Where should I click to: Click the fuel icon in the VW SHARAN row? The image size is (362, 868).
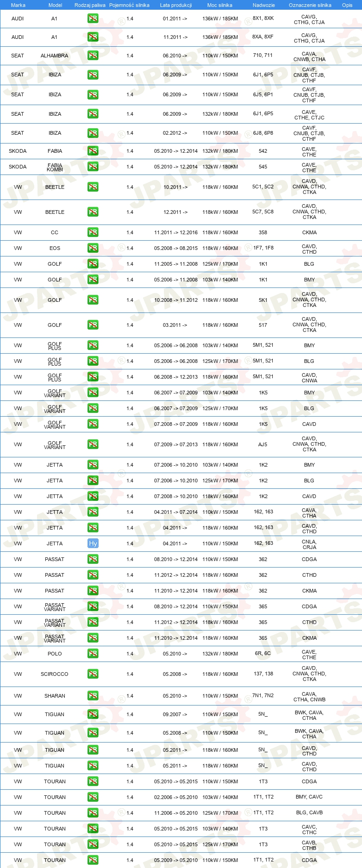[x=93, y=696]
